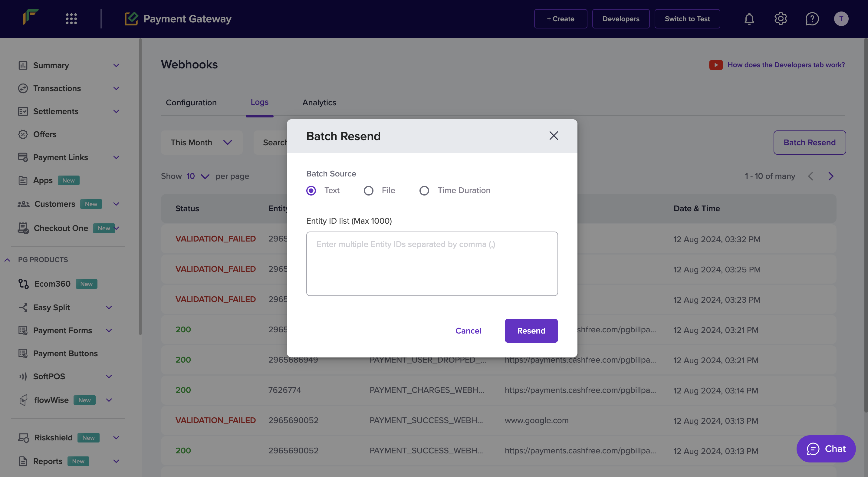Screen dimensions: 868x477
Task: Switch to the Analytics tab
Action: tap(319, 102)
